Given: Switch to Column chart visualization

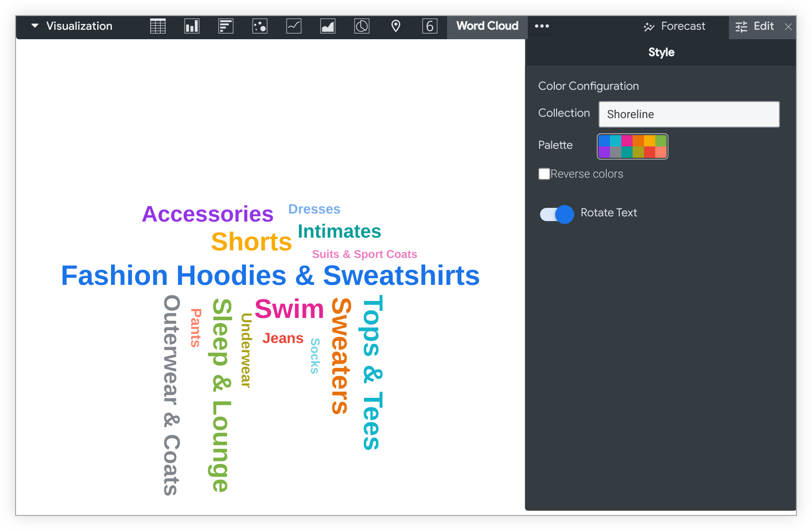Looking at the screenshot, I should pos(192,26).
